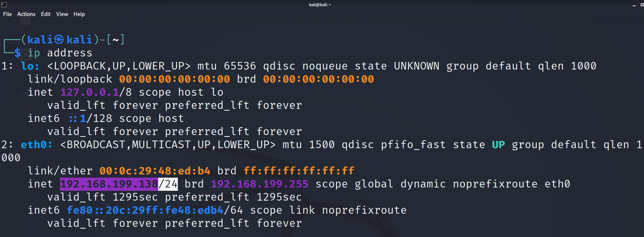Screen dimensions: 644x237
Task: Click the kali@kali window title
Action: click(320, 5)
